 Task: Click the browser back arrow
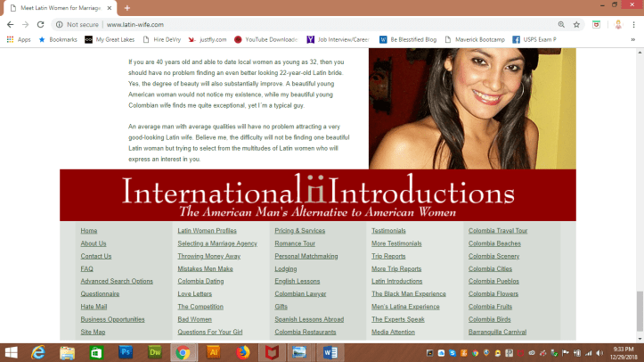click(11, 25)
